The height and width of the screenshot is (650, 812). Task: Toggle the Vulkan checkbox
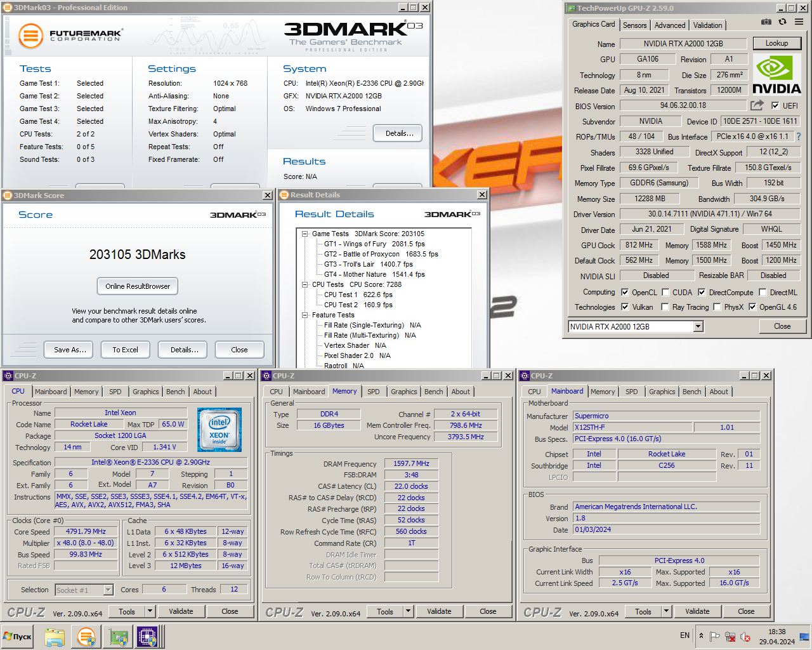click(x=625, y=307)
